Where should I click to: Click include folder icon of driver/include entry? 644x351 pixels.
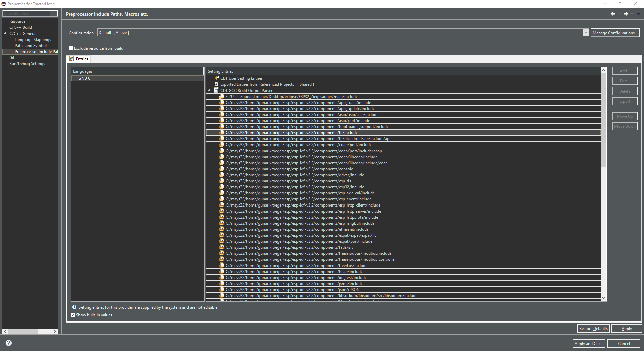point(222,175)
